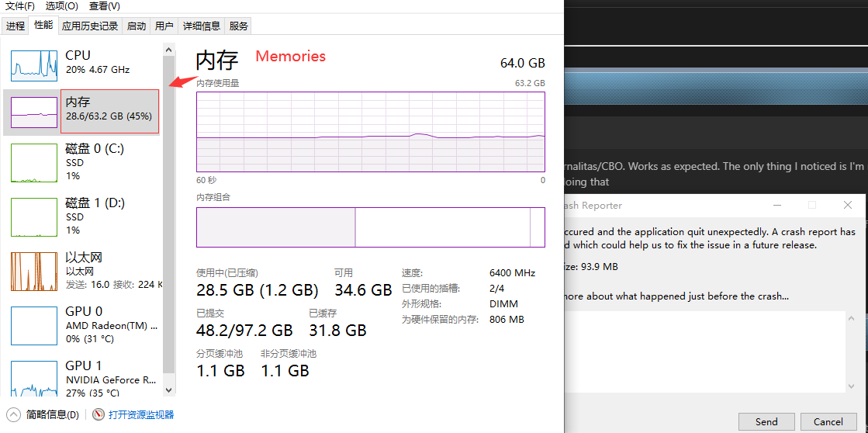Click the resource monitor icon at bottom
This screenshot has height=433, width=868.
(x=99, y=414)
